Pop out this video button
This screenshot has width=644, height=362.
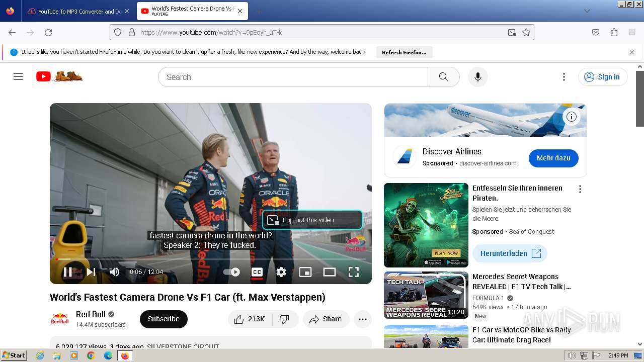(x=312, y=220)
